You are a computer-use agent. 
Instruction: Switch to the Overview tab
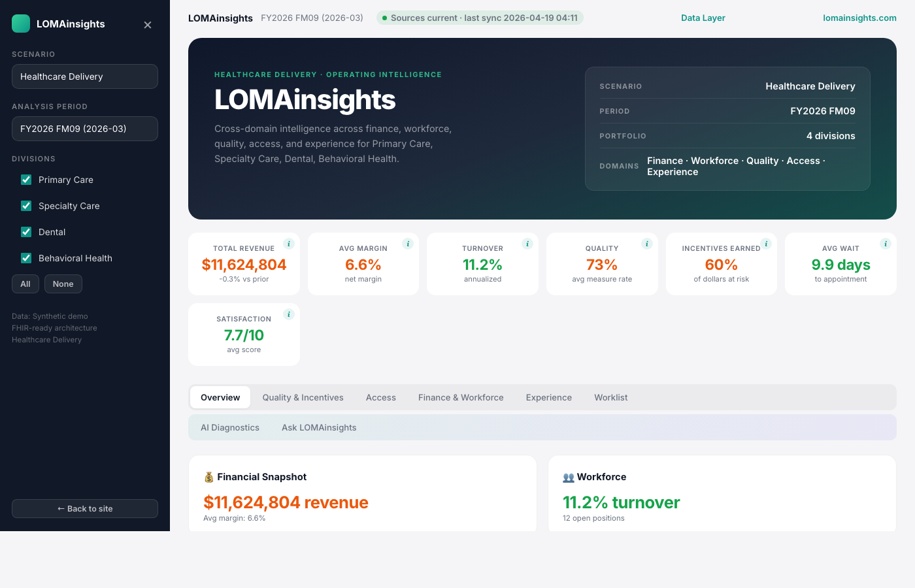click(x=220, y=397)
